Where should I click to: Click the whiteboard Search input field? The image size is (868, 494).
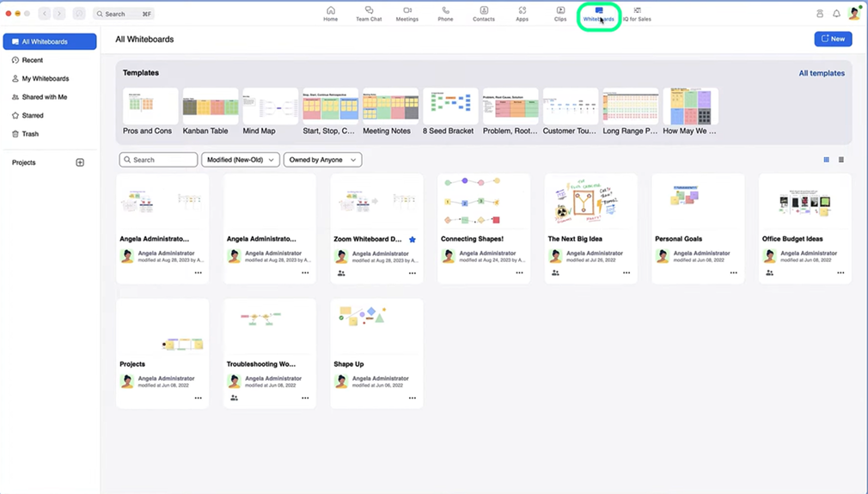[x=159, y=160]
